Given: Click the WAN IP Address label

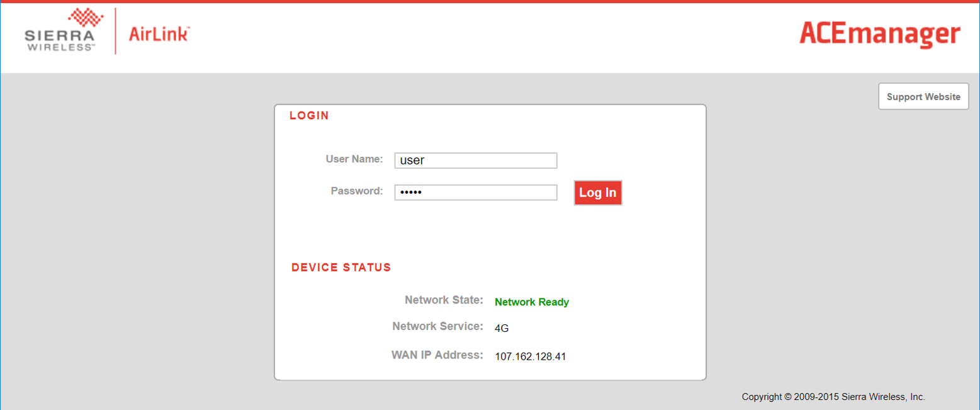Looking at the screenshot, I should [x=437, y=355].
